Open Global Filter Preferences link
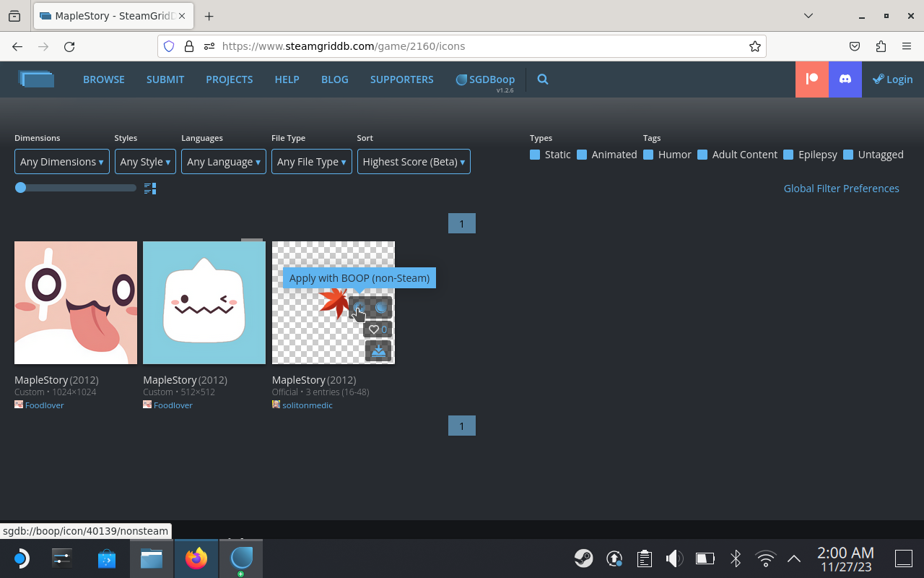 (x=842, y=189)
